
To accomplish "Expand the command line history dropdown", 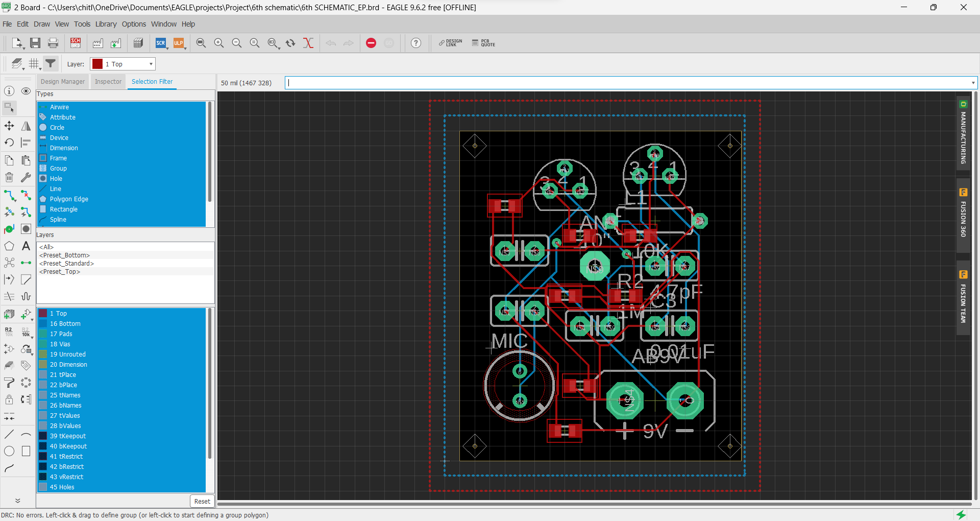I will (x=973, y=83).
